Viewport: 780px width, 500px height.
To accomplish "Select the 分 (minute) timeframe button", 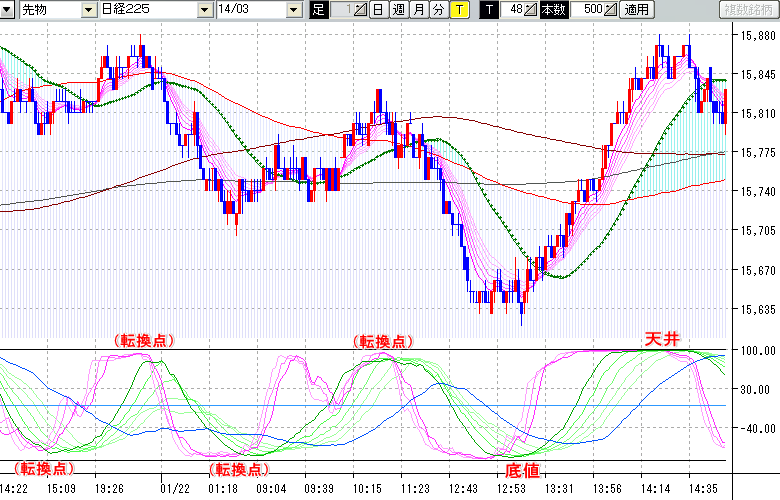I will (438, 10).
